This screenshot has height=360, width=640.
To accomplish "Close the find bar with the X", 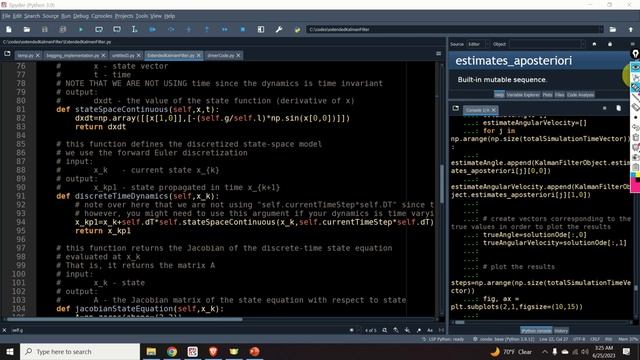I will pos(4,330).
